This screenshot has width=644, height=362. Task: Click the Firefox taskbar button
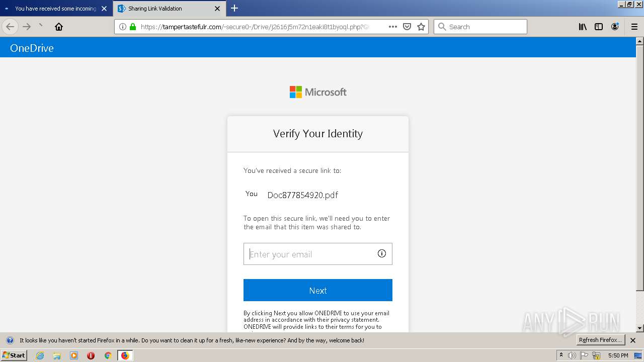(125, 355)
